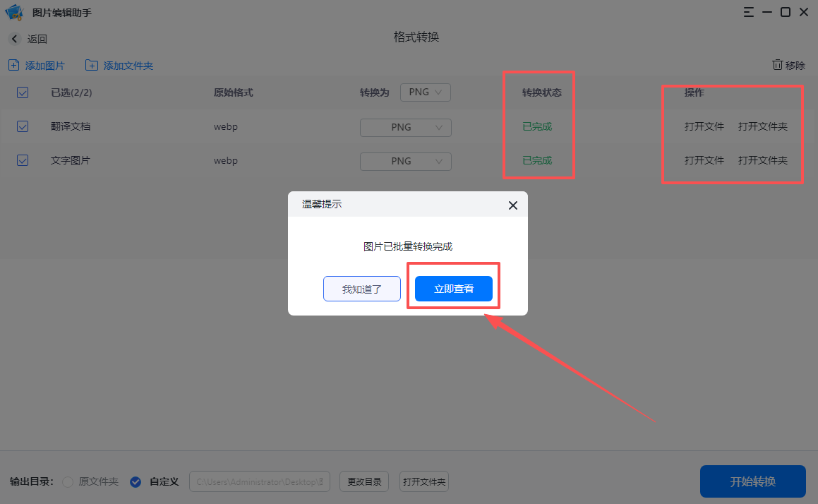Click 打开文件夹 for 文字图片
This screenshot has width=818, height=504.
pyautogui.click(x=763, y=160)
